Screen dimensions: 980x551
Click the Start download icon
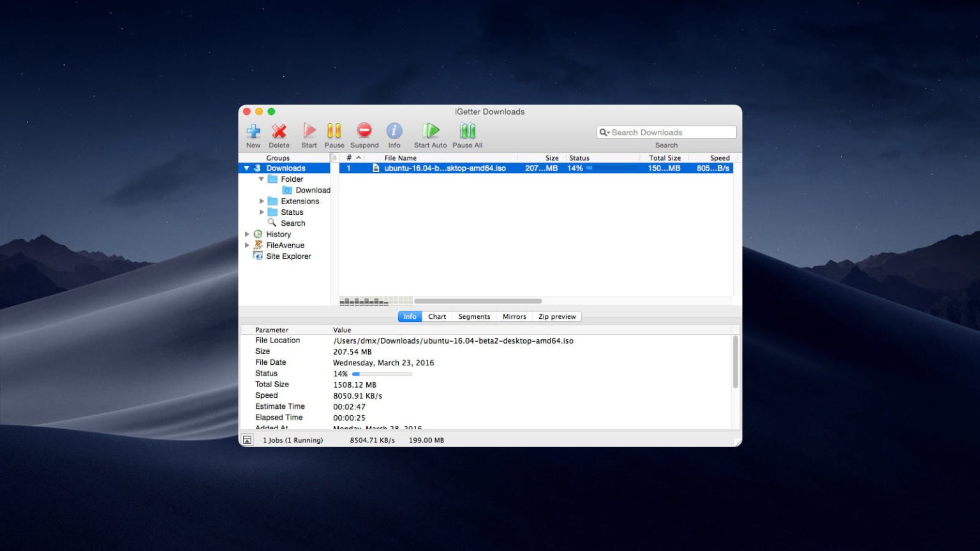coord(308,131)
